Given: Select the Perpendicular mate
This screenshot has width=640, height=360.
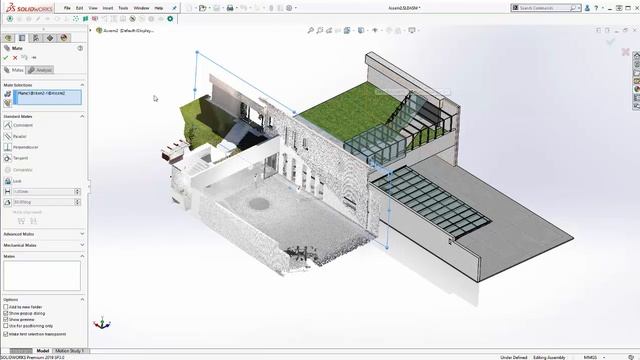Looking at the screenshot, I should point(21,147).
